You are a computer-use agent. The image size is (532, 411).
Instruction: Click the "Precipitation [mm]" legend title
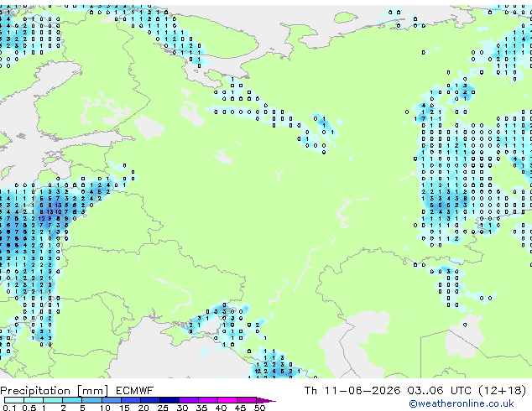click(x=55, y=391)
